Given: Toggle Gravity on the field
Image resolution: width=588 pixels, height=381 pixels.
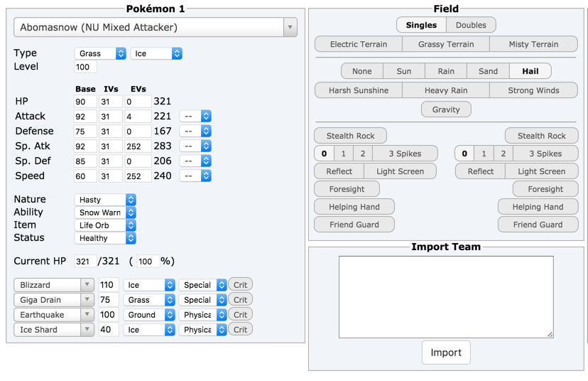Looking at the screenshot, I should pyautogui.click(x=446, y=109).
